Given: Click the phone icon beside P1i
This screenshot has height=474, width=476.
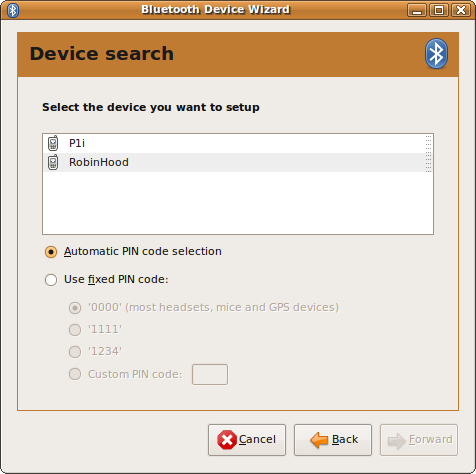Looking at the screenshot, I should pos(53,143).
